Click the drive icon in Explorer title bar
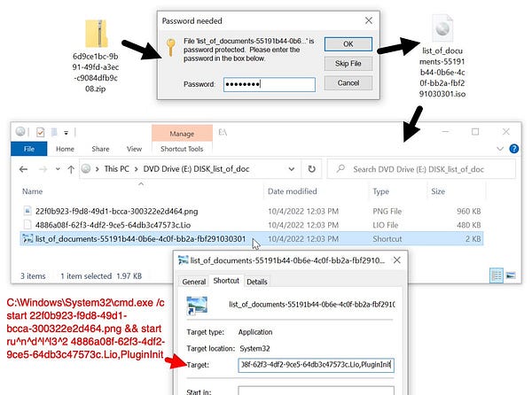This screenshot has height=395, width=532. click(x=20, y=131)
